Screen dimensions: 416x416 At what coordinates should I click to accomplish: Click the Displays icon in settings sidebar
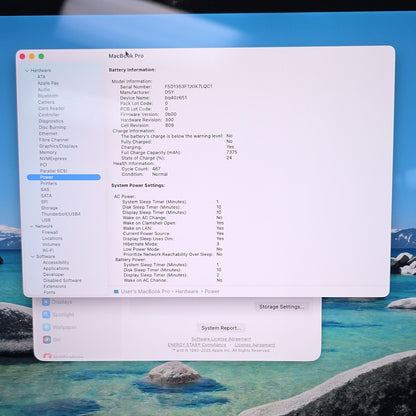tap(46, 302)
